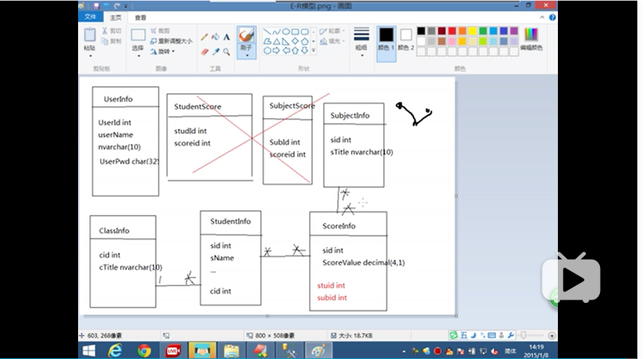The image size is (644, 359).
Task: Open File Explorer from taskbar
Action: (x=232, y=351)
